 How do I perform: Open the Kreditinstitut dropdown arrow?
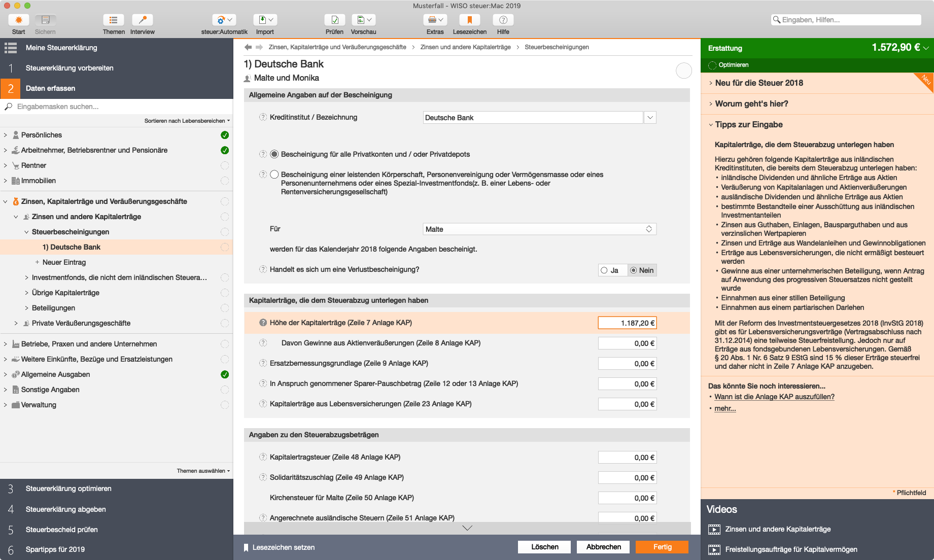tap(650, 118)
